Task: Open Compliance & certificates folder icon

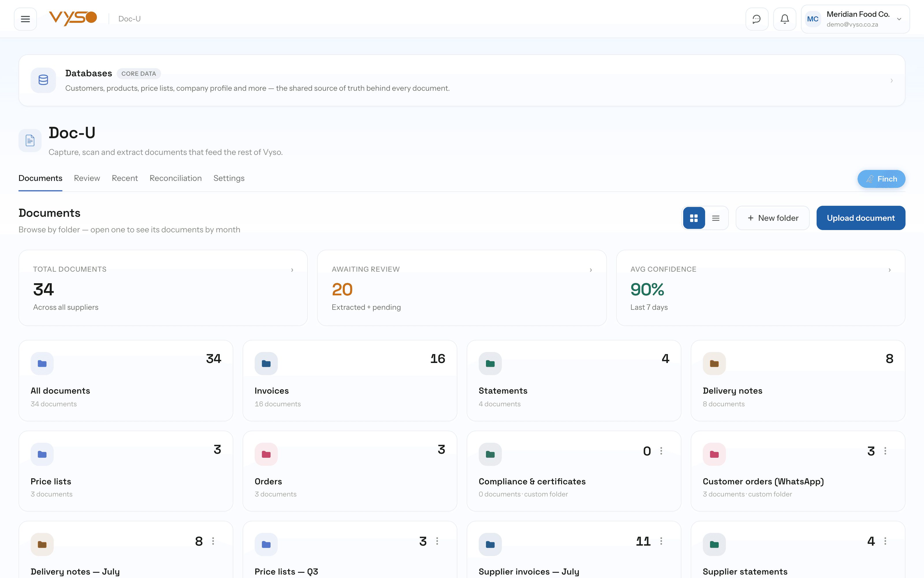Action: (x=490, y=454)
